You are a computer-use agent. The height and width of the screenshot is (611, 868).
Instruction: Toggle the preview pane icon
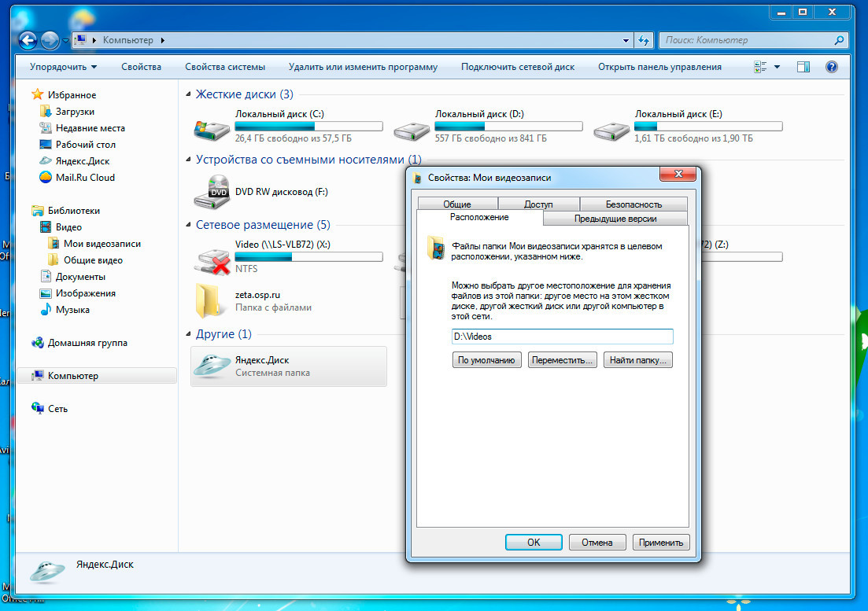click(803, 67)
